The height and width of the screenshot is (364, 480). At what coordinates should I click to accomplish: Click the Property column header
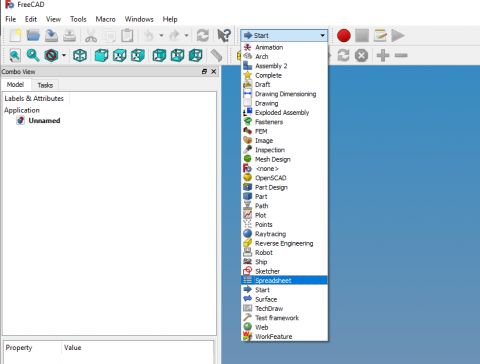click(x=32, y=347)
